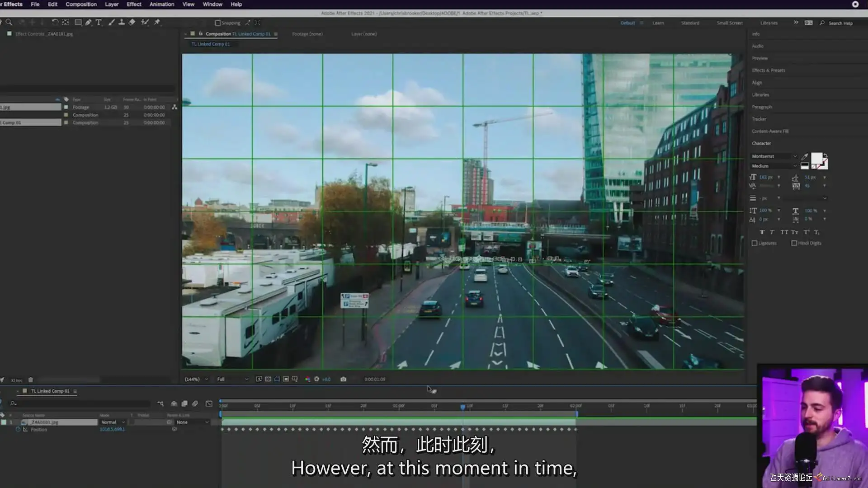This screenshot has height=488, width=868.
Task: Toggle the Hindi Digits checkbox
Action: tap(794, 243)
